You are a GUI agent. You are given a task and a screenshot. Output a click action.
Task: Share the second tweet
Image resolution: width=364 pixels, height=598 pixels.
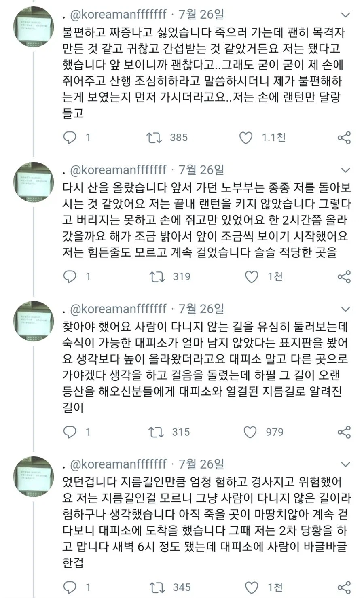pos(344,277)
